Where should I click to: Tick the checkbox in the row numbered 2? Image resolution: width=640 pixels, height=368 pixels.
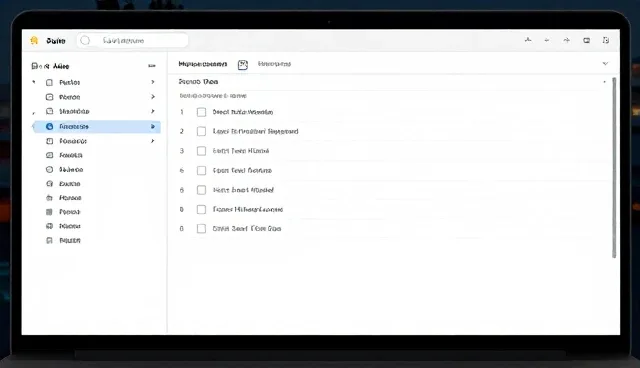tap(201, 131)
